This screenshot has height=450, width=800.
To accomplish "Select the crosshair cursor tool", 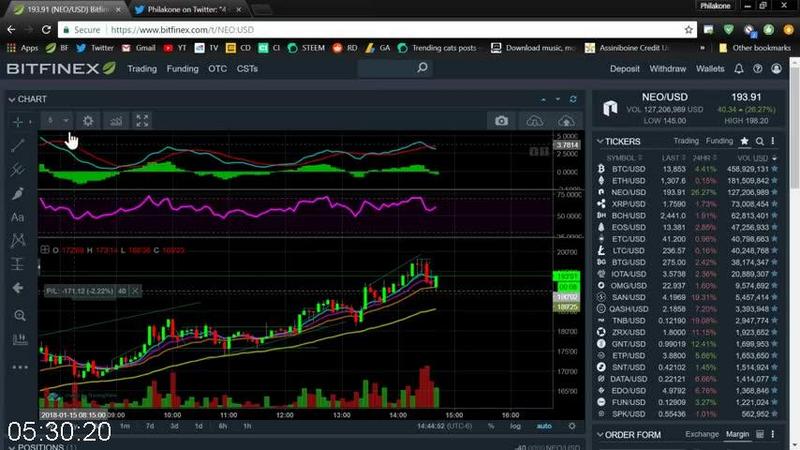I will [17, 121].
